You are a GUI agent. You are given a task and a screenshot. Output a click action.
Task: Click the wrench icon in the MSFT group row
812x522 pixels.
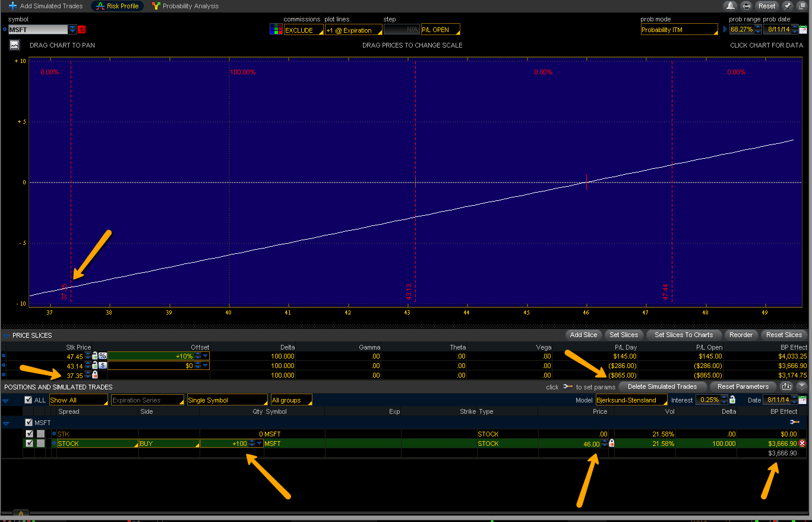point(794,423)
